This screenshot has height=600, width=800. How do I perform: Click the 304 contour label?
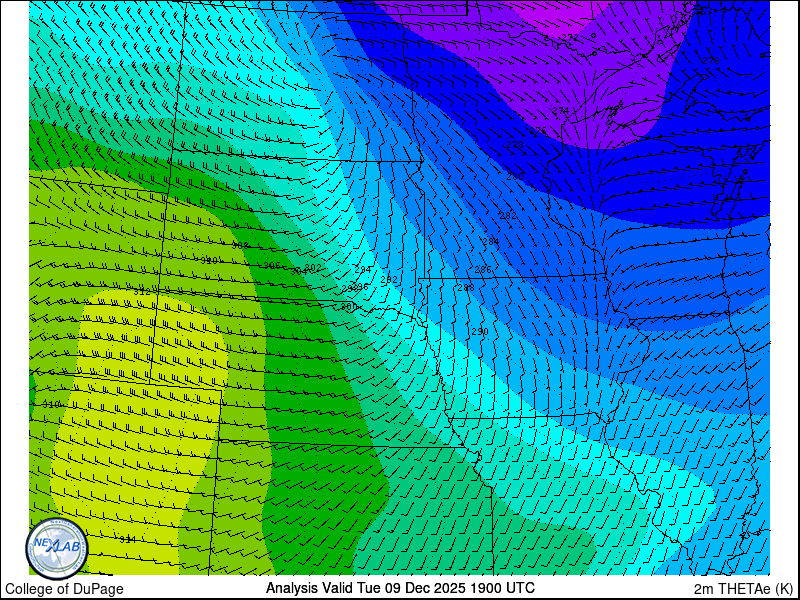299,271
